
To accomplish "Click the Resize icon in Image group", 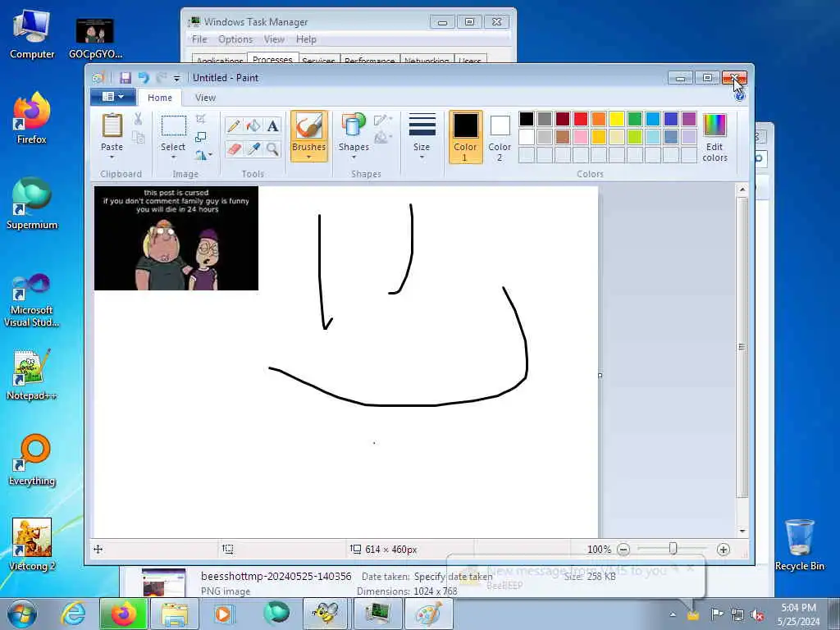I will [x=200, y=138].
